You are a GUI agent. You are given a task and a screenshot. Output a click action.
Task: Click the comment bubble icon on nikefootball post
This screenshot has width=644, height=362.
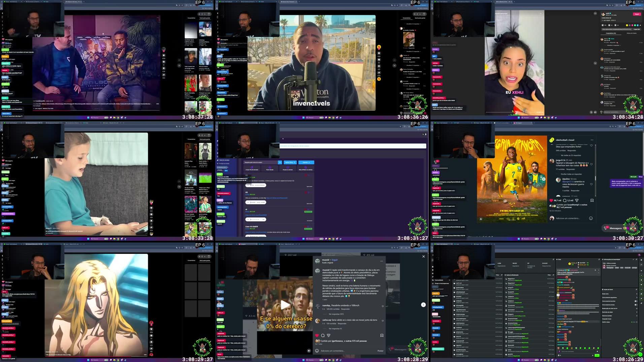pos(565,200)
